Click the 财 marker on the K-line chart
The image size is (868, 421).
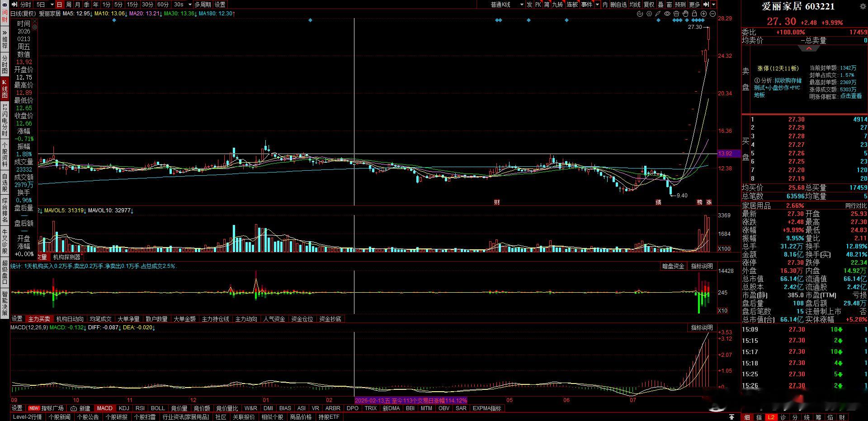[x=497, y=202]
